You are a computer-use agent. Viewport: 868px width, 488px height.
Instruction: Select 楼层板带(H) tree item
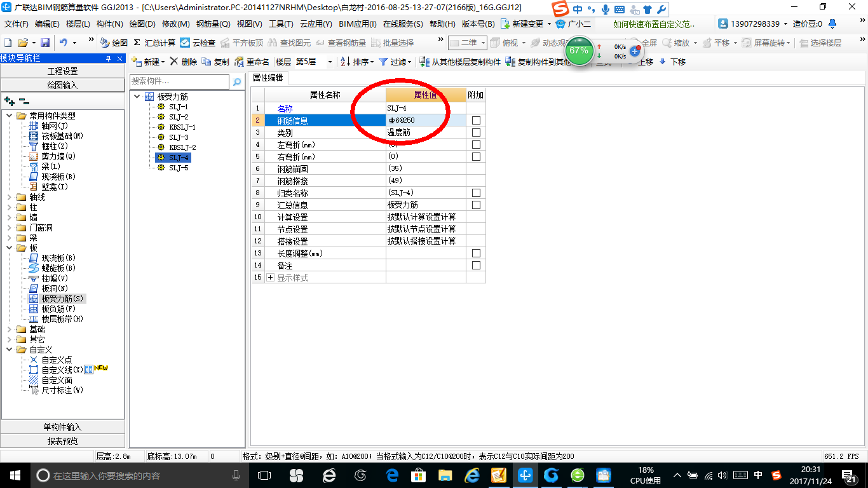point(56,319)
